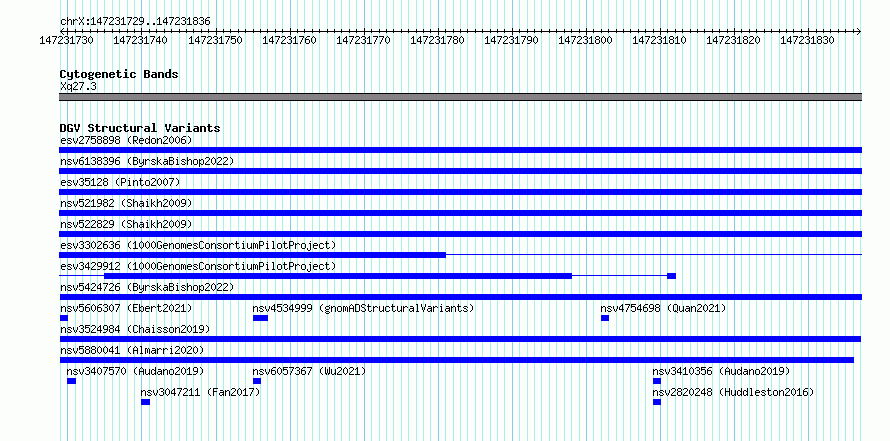Screen dimensions: 890x441
Task: Click ruler position 147231740
Action: (x=141, y=40)
